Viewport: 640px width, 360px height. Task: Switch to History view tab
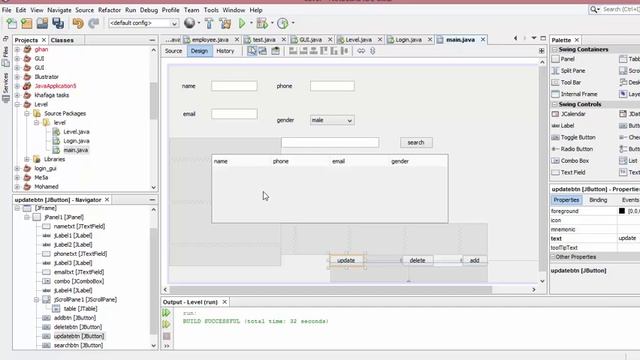[x=225, y=51]
